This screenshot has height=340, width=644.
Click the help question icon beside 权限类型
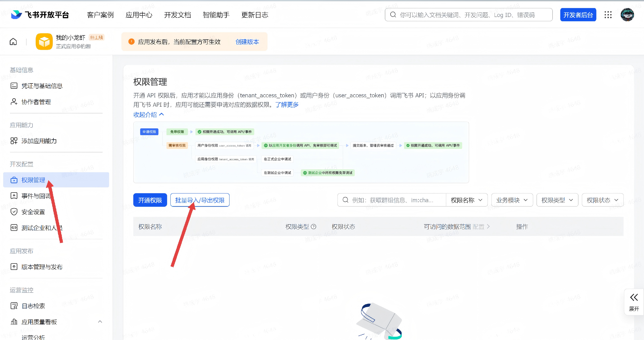coord(313,227)
